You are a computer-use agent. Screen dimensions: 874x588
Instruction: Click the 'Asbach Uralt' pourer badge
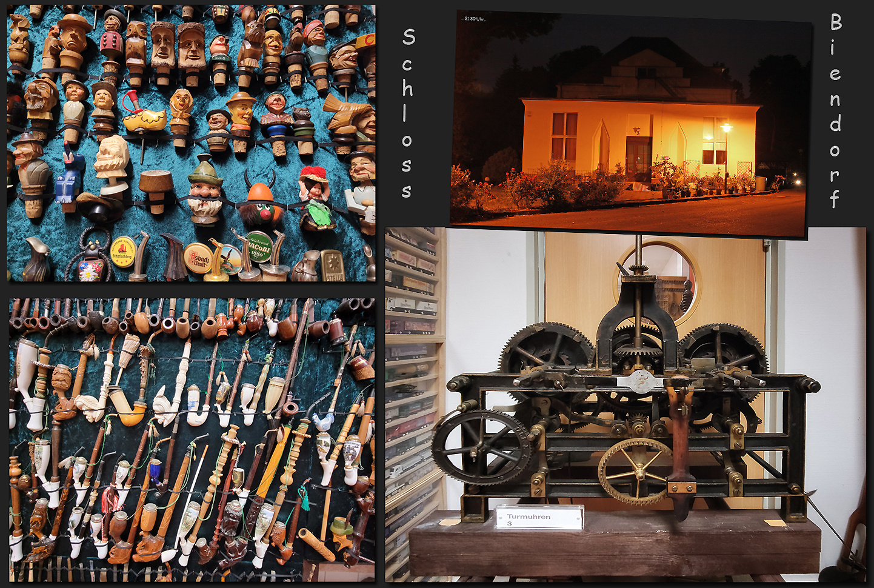coord(198,257)
